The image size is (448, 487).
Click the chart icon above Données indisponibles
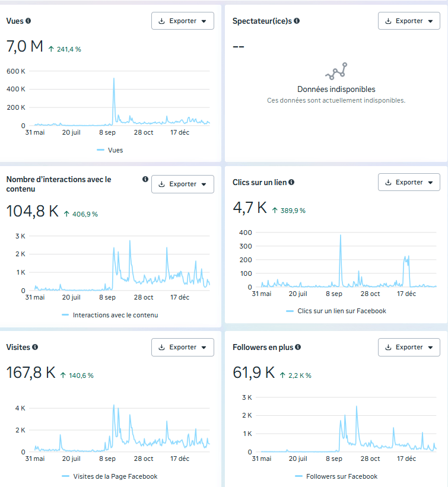tap(336, 71)
